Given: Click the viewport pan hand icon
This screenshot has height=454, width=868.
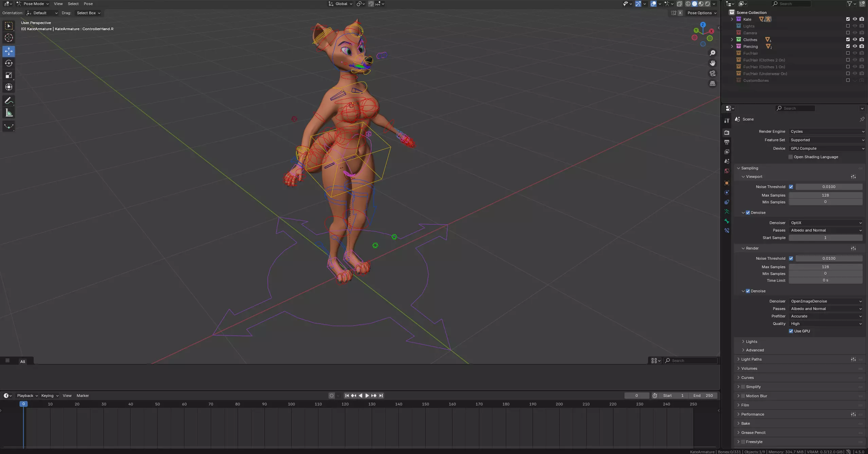Looking at the screenshot, I should click(x=712, y=63).
